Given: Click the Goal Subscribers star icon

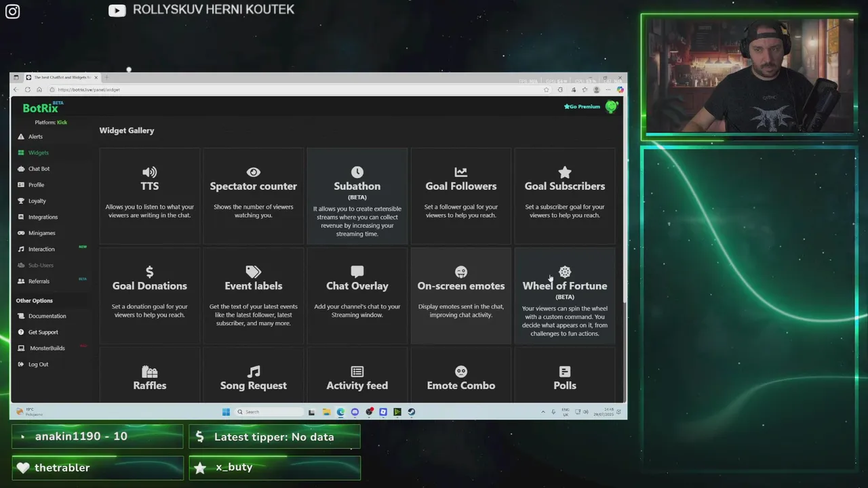Looking at the screenshot, I should tap(564, 172).
